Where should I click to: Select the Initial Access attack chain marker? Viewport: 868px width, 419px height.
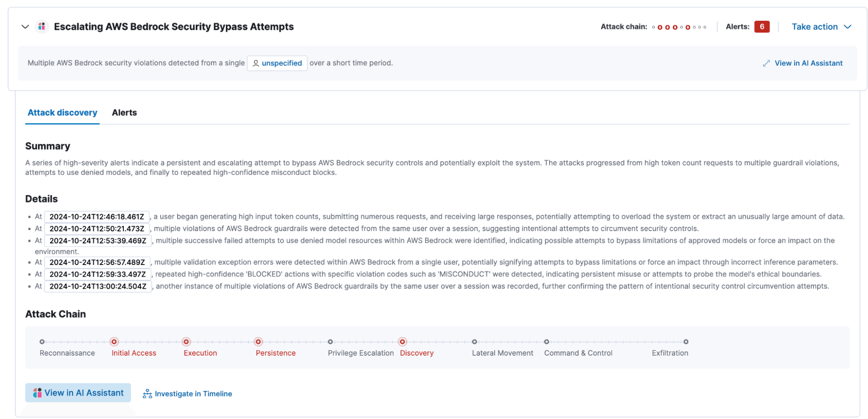point(114,342)
